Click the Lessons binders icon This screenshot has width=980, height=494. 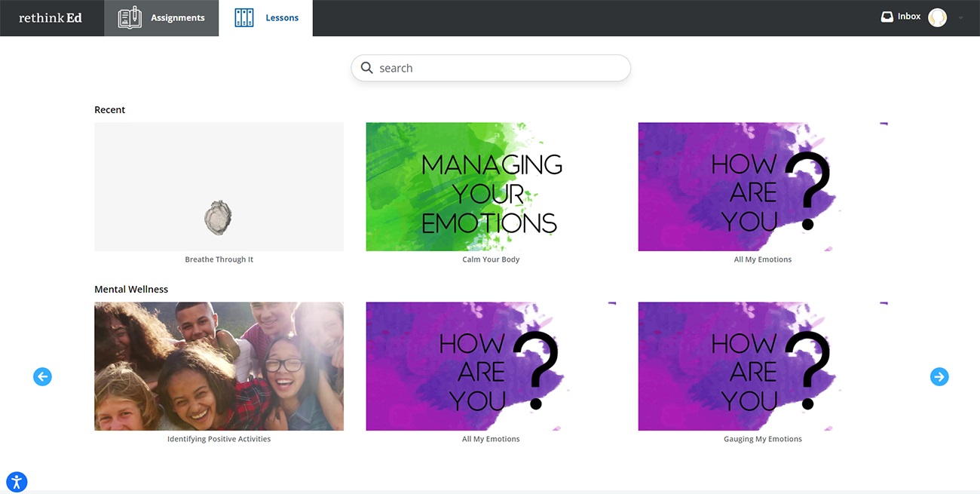(x=244, y=17)
